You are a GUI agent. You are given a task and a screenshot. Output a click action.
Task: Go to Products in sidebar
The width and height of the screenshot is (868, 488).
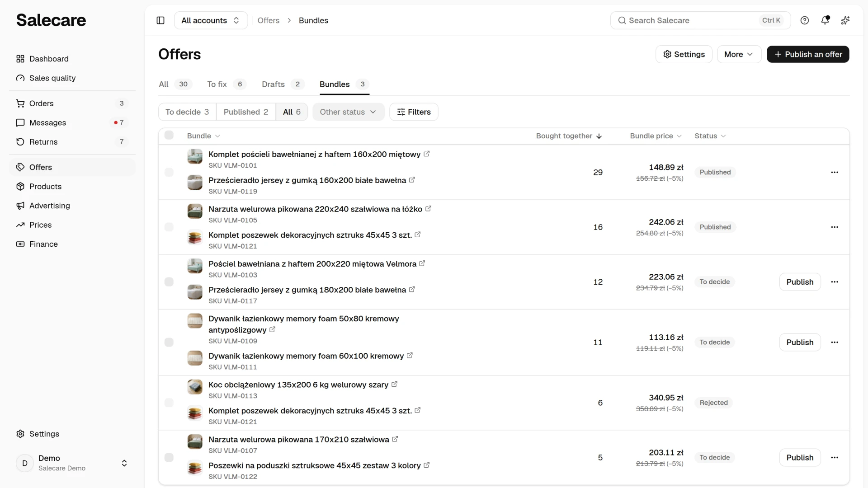click(x=72, y=187)
